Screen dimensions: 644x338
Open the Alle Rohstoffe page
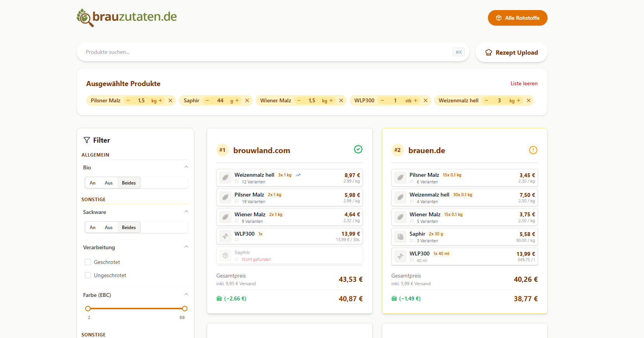point(517,18)
